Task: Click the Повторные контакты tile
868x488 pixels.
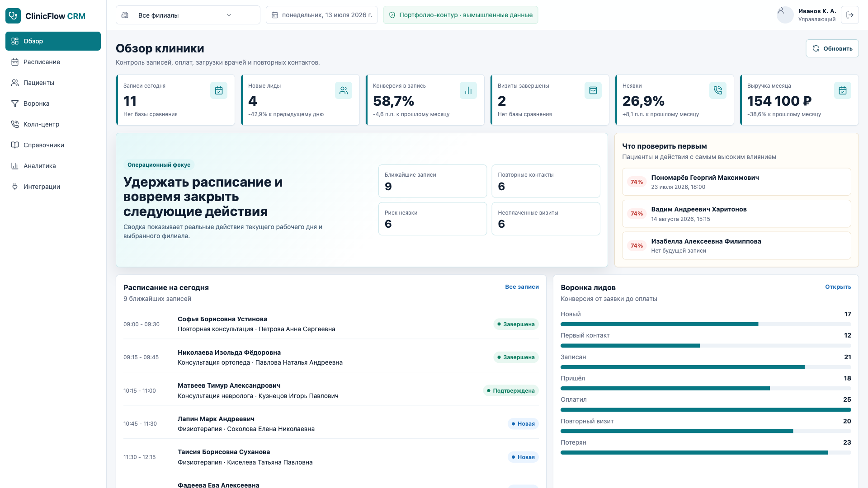Action: [x=546, y=181]
